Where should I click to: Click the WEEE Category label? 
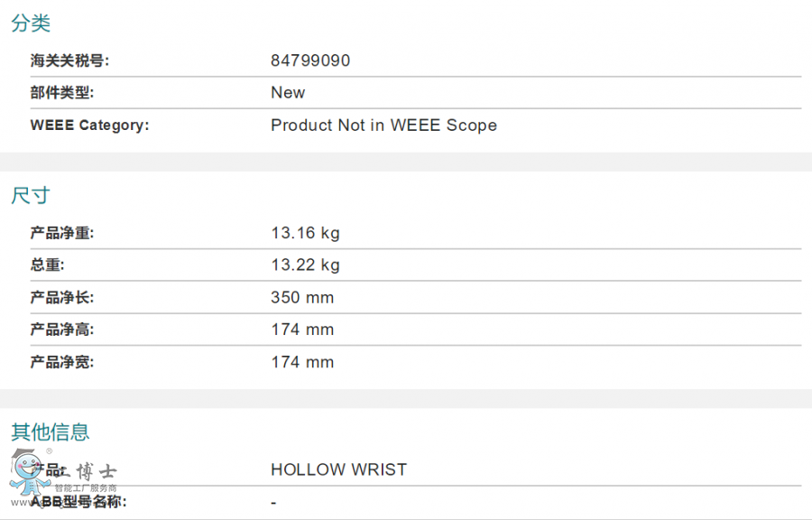click(89, 125)
